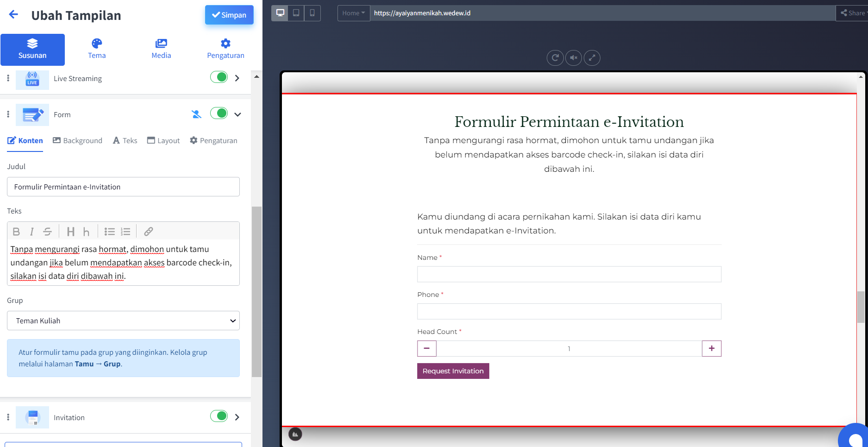Reload the invitation preview

[x=555, y=58]
